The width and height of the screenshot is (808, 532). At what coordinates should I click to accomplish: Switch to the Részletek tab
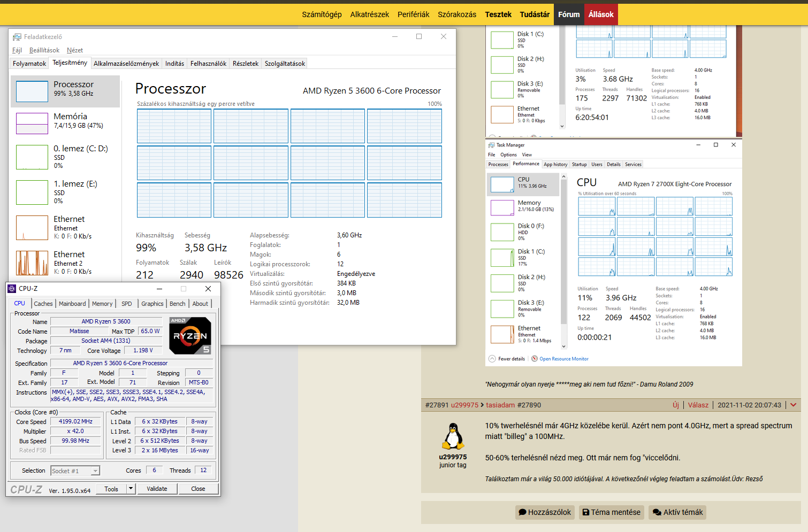coord(246,64)
